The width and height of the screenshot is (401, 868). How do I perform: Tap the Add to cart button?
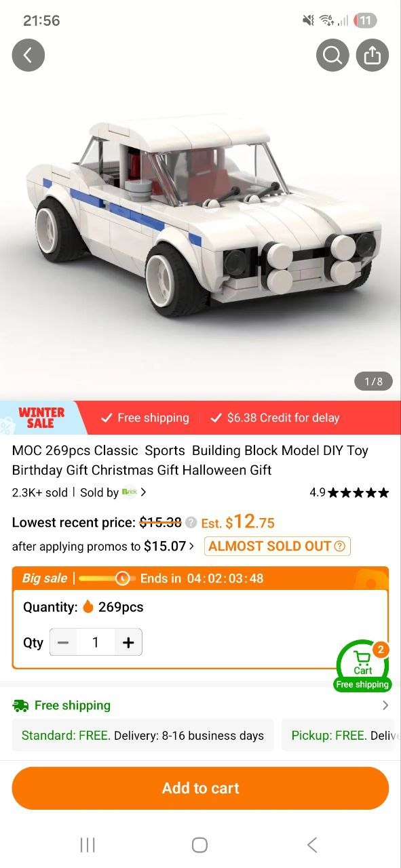click(200, 788)
